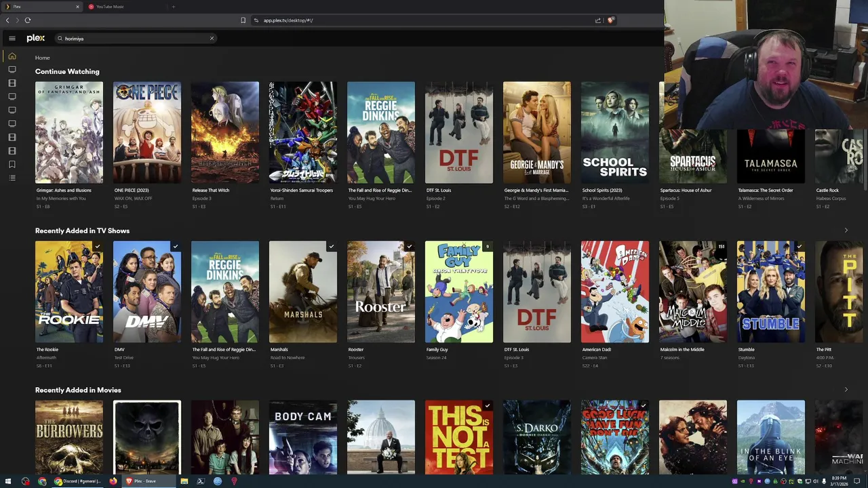The image size is (868, 488).
Task: Open the Malcolm in the Middle poster
Action: (693, 291)
